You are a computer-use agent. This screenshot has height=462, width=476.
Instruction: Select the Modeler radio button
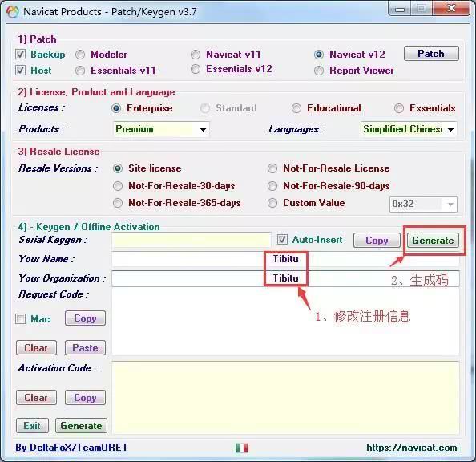(x=80, y=55)
